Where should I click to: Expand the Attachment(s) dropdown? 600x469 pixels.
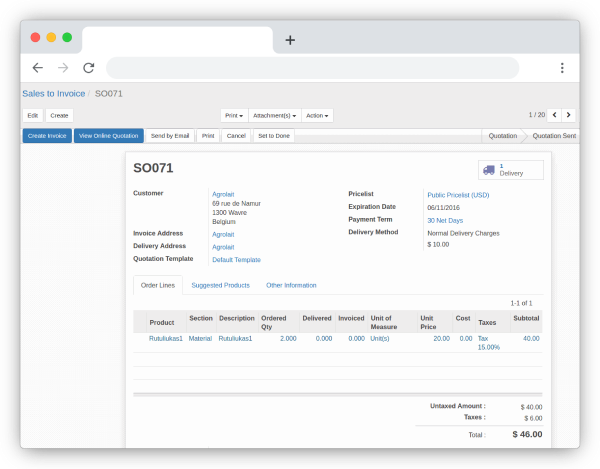(x=275, y=115)
